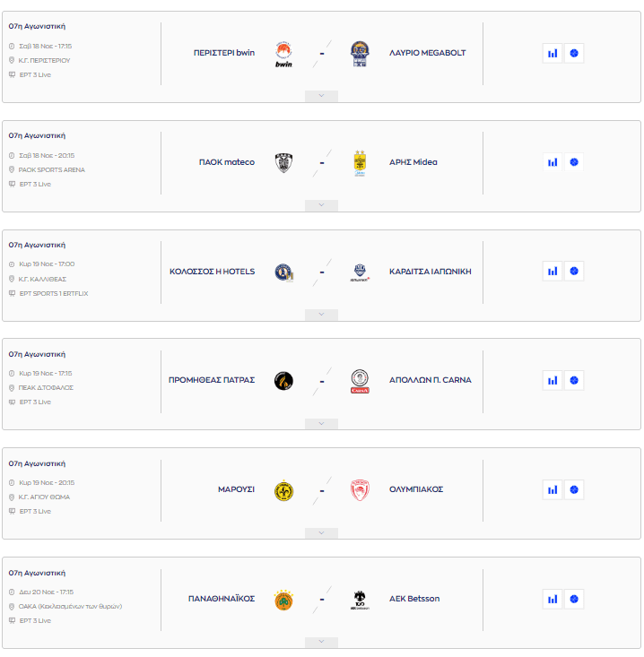This screenshot has width=644, height=657.
Task: Open the ΑΠΟΛΛΩΝ Π. CARNA team link
Action: [x=431, y=380]
